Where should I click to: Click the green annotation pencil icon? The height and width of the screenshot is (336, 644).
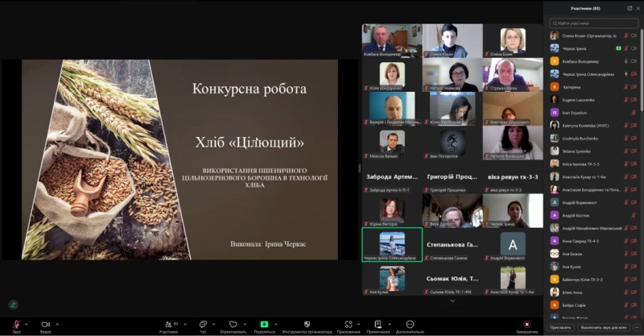pos(13,305)
